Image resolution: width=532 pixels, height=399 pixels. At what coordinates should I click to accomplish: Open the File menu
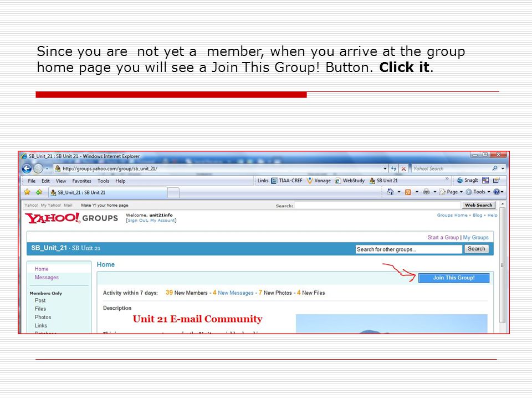point(32,181)
